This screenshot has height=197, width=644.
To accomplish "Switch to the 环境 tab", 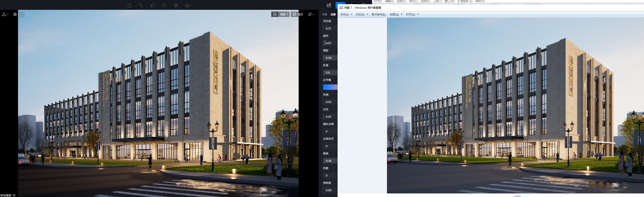I will pyautogui.click(x=324, y=14).
